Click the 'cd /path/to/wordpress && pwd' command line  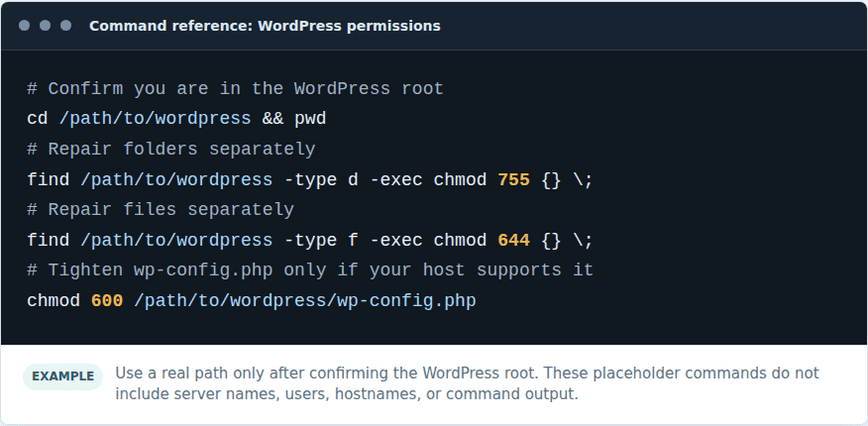pos(176,119)
